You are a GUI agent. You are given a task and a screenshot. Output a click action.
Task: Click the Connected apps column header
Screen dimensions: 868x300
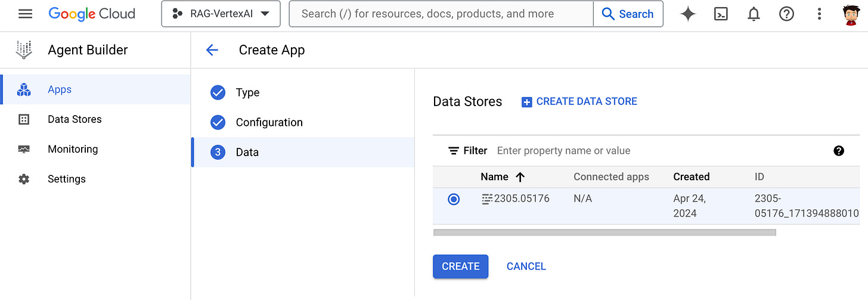click(x=611, y=177)
